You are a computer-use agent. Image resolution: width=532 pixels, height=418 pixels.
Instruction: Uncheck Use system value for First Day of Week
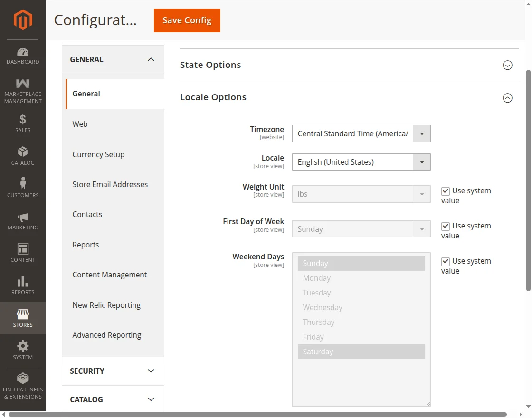click(446, 226)
